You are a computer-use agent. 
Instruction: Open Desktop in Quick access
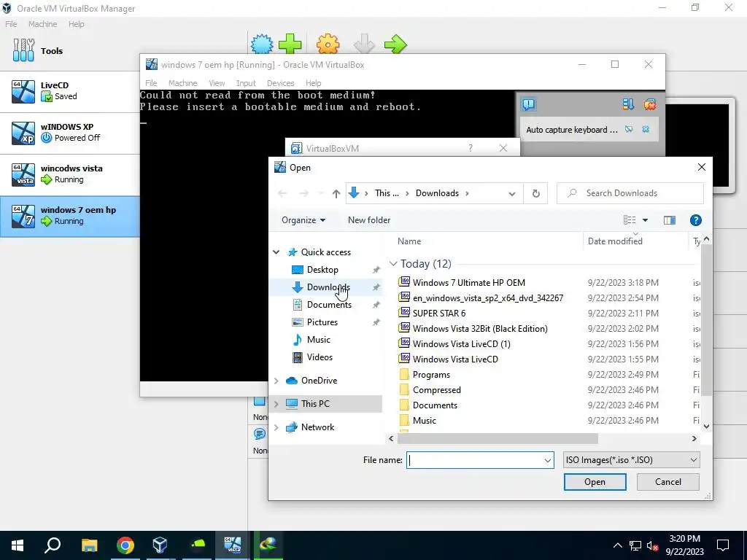322,270
